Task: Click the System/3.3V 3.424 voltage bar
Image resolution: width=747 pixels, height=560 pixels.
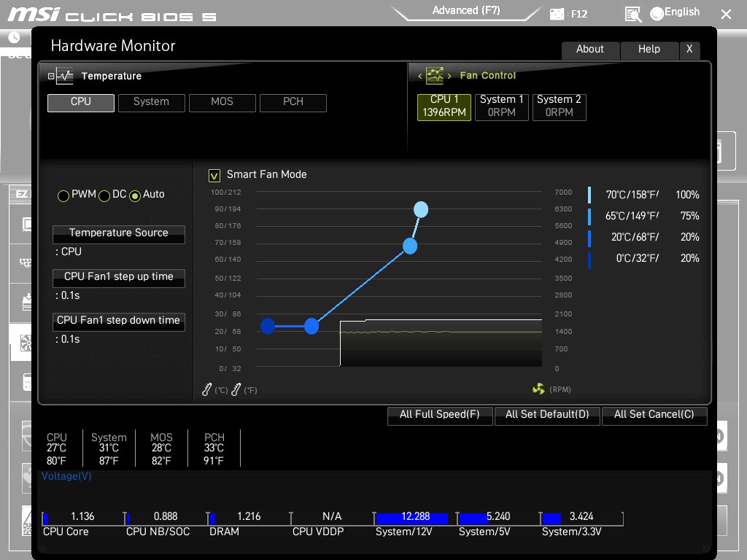Action: pos(581,518)
